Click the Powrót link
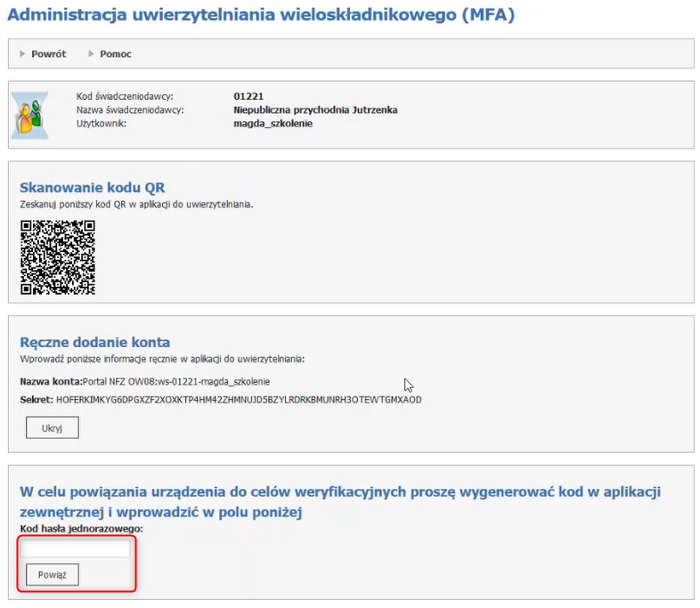700x608 pixels. coord(48,54)
